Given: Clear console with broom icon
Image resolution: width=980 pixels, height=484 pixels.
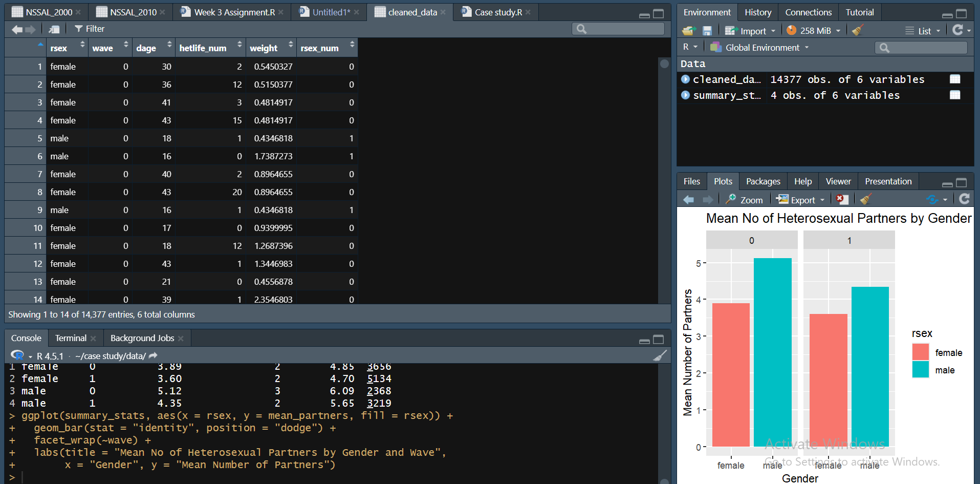Looking at the screenshot, I should click(x=660, y=355).
